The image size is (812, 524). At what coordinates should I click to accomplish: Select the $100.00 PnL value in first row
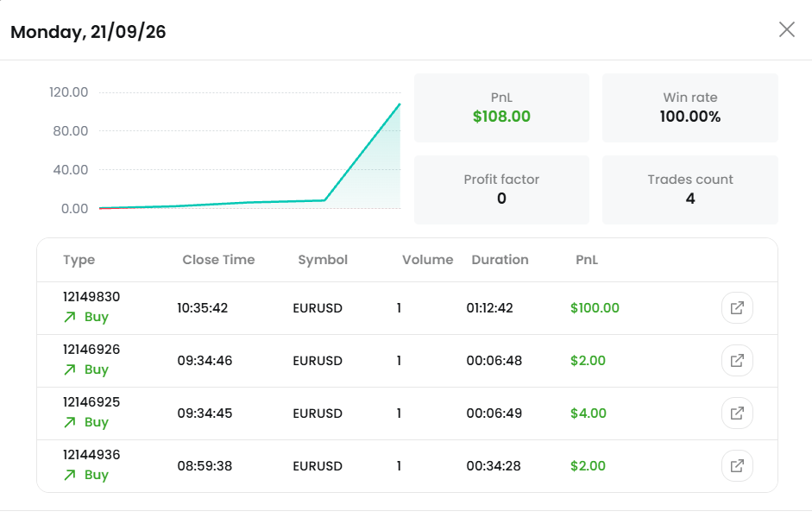click(x=595, y=308)
